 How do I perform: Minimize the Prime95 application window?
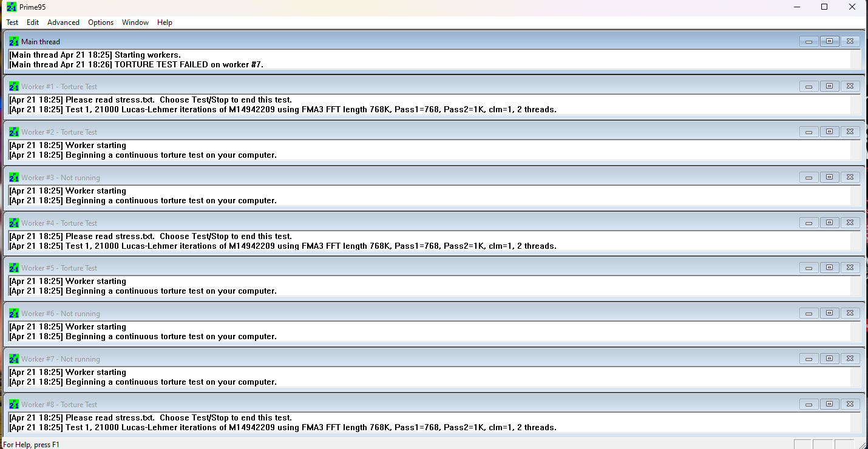pyautogui.click(x=796, y=7)
